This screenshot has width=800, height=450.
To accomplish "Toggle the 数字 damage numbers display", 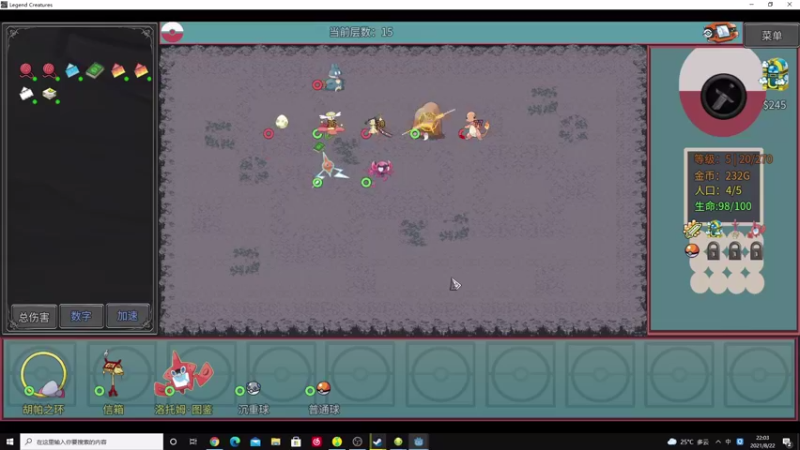I will 81,316.
